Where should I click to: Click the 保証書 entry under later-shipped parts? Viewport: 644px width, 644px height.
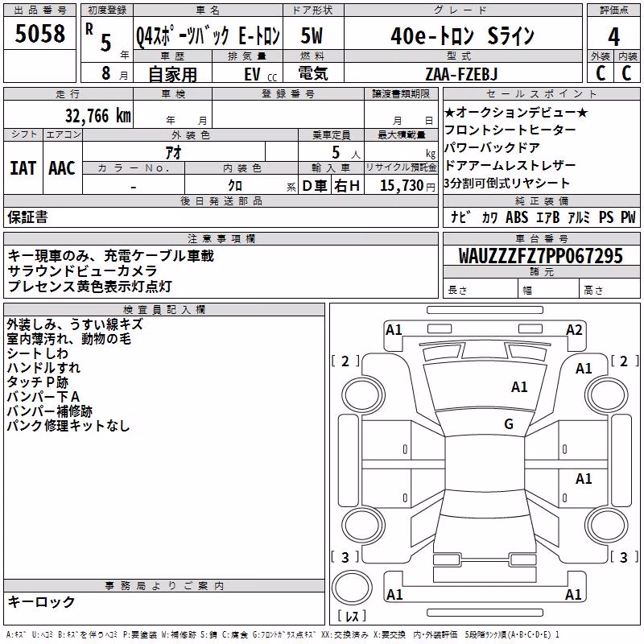[x=27, y=217]
